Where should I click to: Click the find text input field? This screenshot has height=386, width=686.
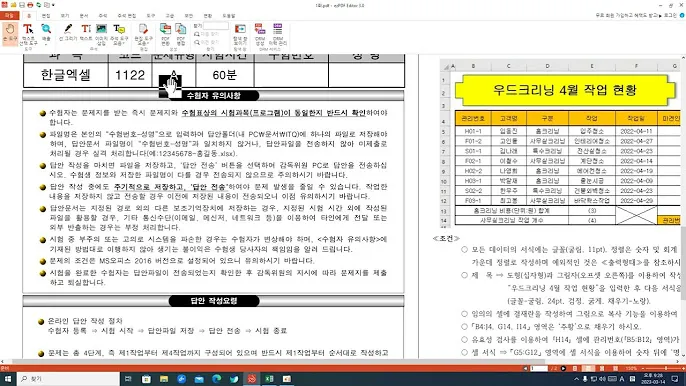tap(216, 26)
